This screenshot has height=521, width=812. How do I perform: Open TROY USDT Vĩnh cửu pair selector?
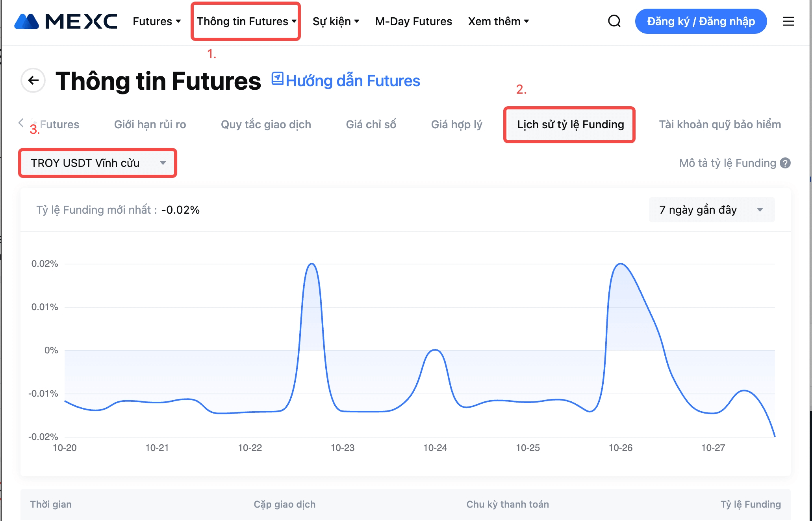98,163
